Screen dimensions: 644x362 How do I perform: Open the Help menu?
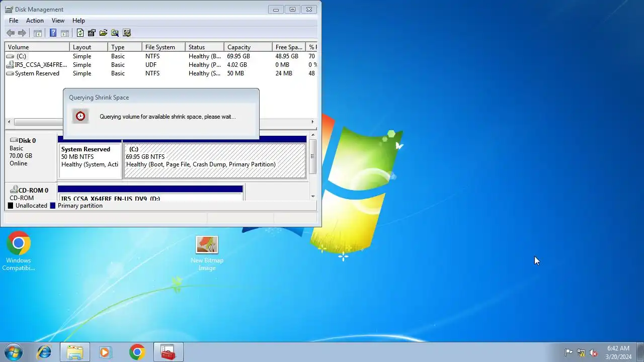(78, 21)
